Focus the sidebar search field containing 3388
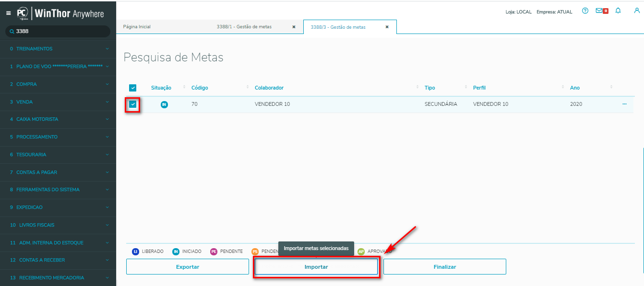This screenshot has height=286, width=644. tap(58, 31)
